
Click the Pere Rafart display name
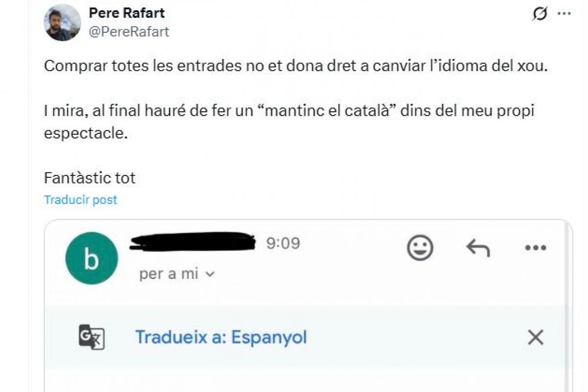click(126, 13)
